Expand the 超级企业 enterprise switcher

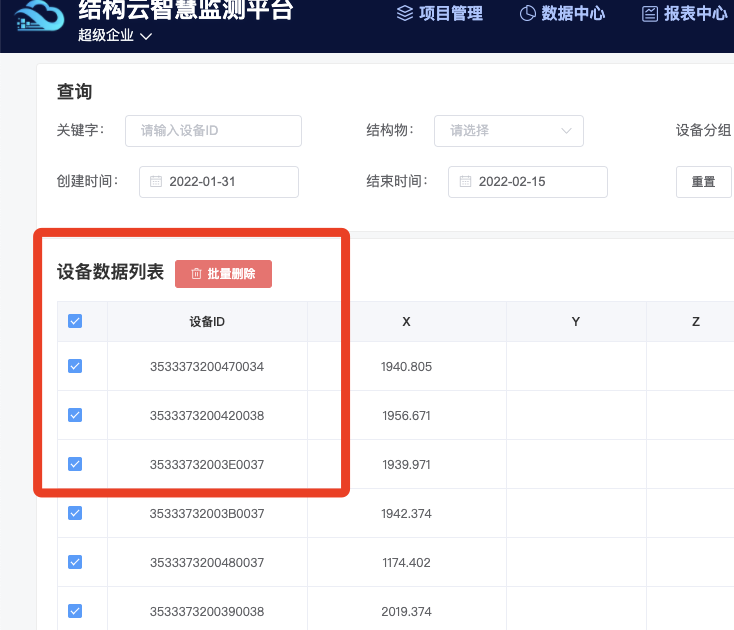pyautogui.click(x=115, y=36)
